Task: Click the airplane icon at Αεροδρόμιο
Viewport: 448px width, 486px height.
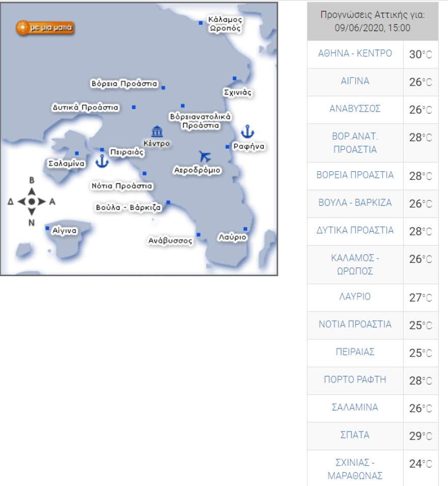Action: [205, 156]
